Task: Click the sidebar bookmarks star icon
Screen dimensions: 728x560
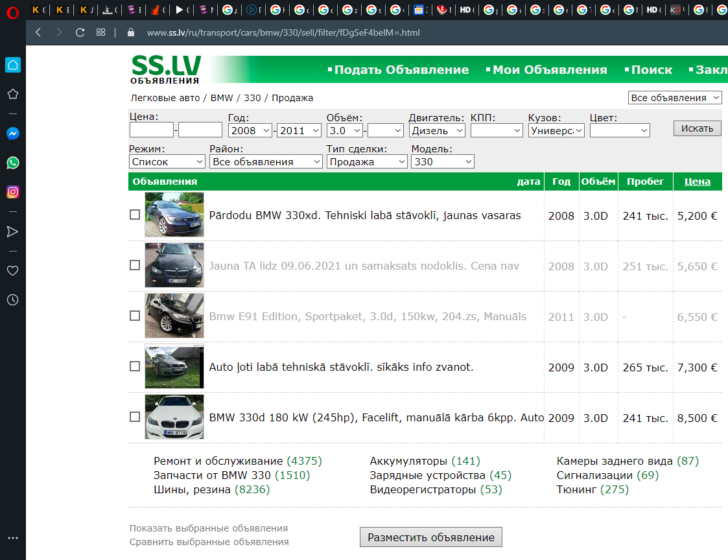Action: pyautogui.click(x=12, y=94)
